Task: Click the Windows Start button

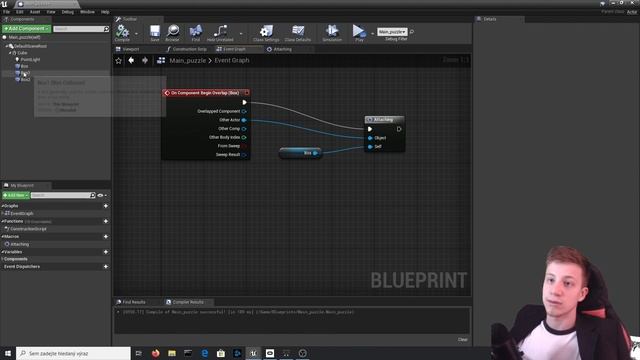Action: (8, 353)
